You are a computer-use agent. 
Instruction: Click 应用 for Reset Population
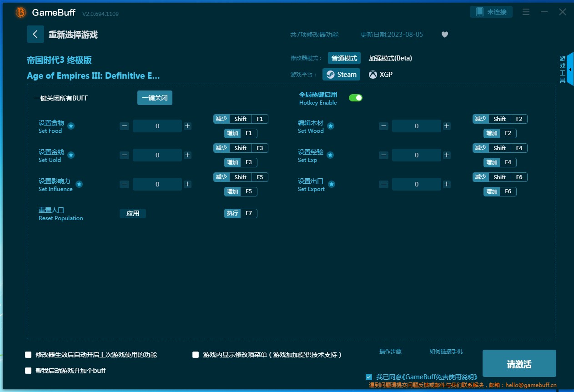click(x=133, y=213)
